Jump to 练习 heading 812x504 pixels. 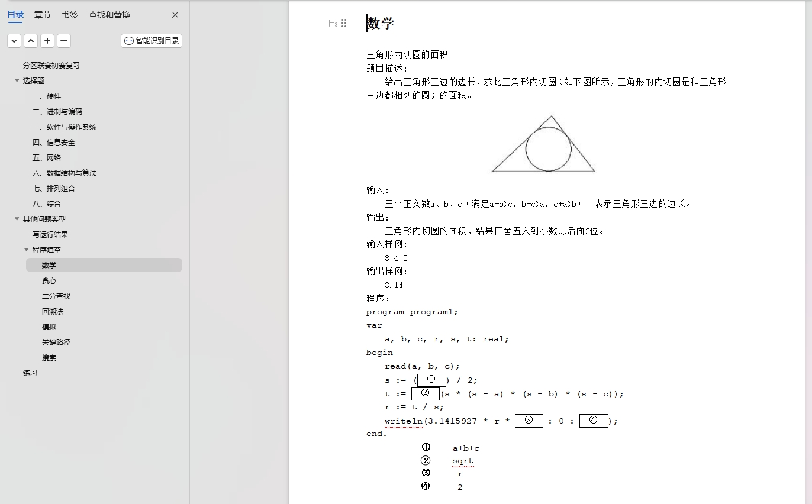30,373
